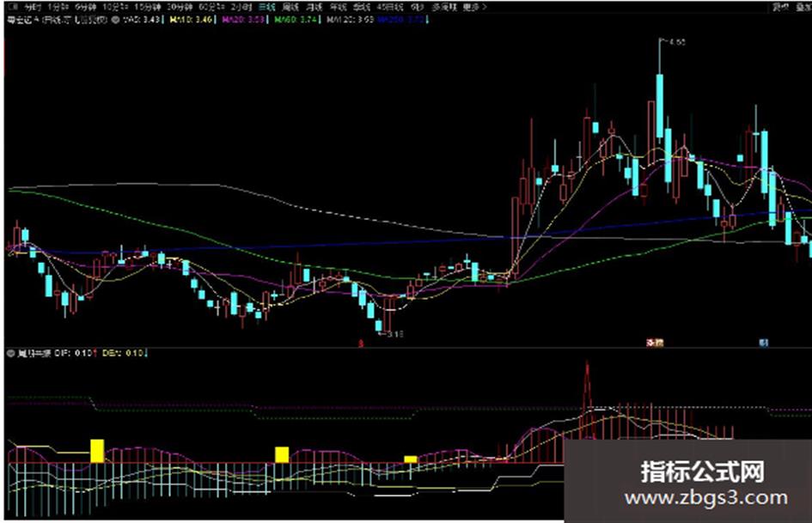Open the main chart indicator settings circle icon

click(115, 20)
